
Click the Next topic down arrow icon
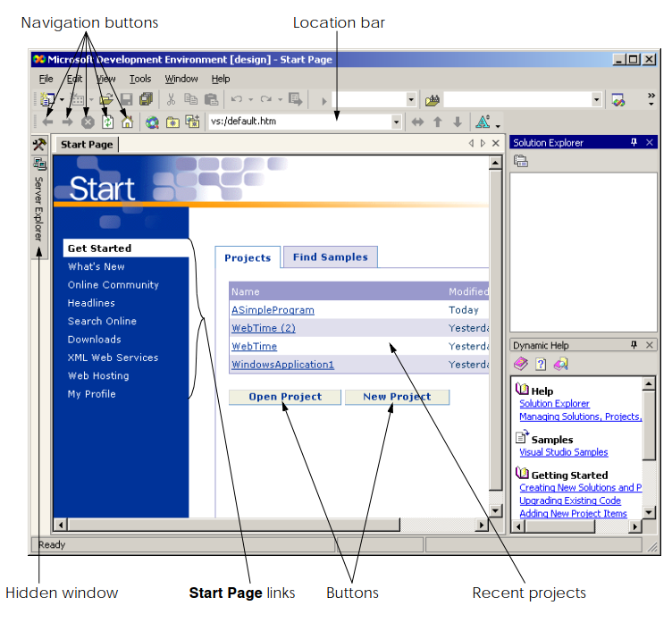458,122
